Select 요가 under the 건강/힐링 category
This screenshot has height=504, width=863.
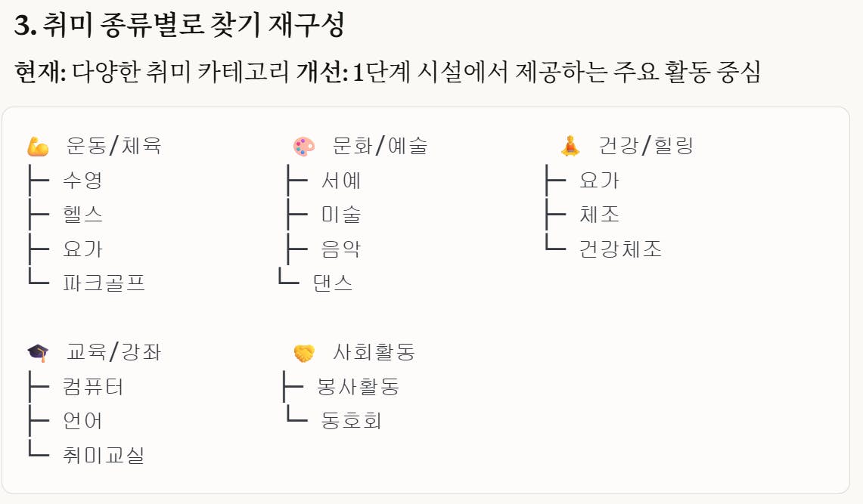(600, 181)
